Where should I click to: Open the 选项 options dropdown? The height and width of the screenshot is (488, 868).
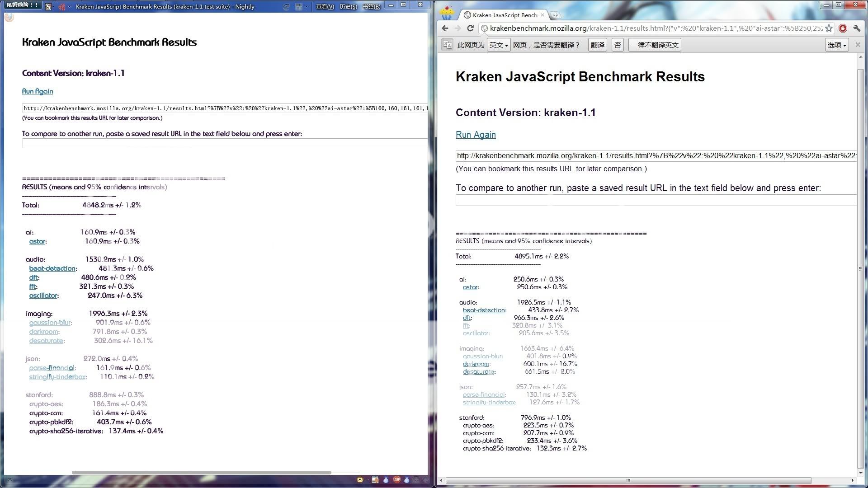pyautogui.click(x=837, y=45)
